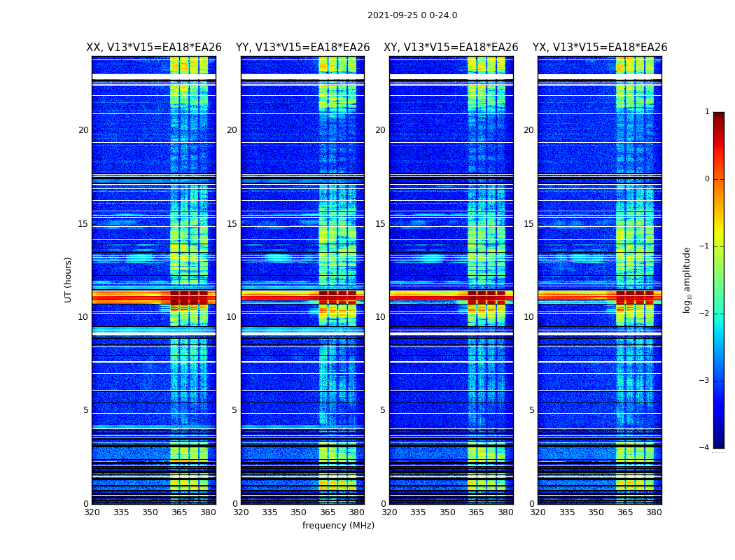Screen dimensions: 735x560
Task: Click the 20 hour tick of XY panel
Action: click(380, 129)
